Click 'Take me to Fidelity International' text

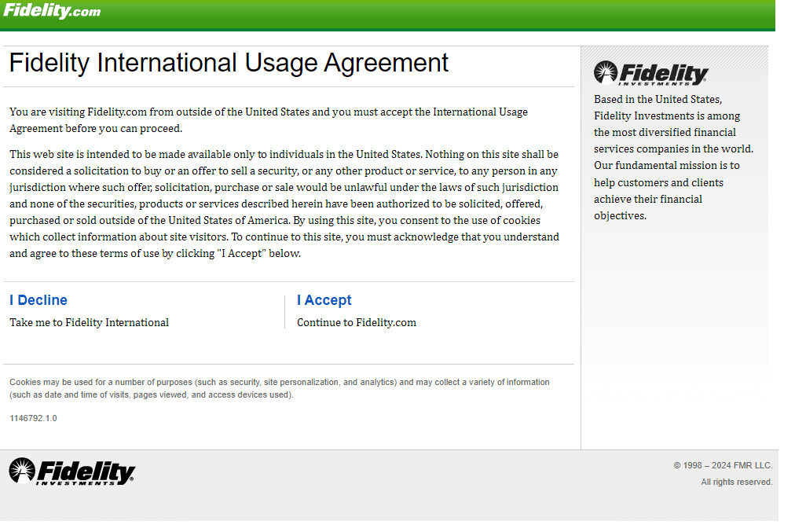coord(90,322)
